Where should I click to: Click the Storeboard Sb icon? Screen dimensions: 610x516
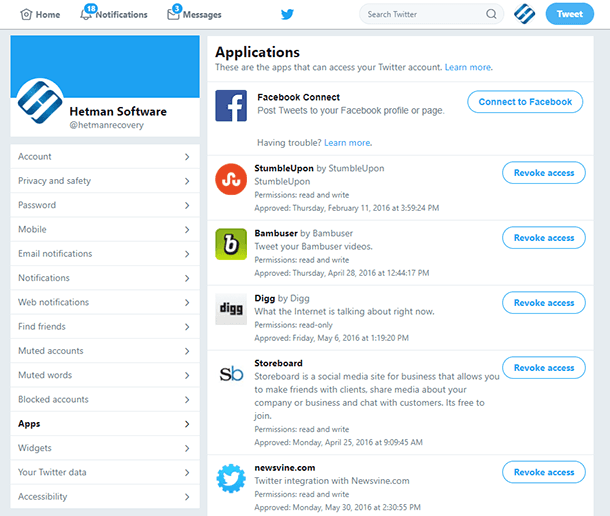(231, 374)
